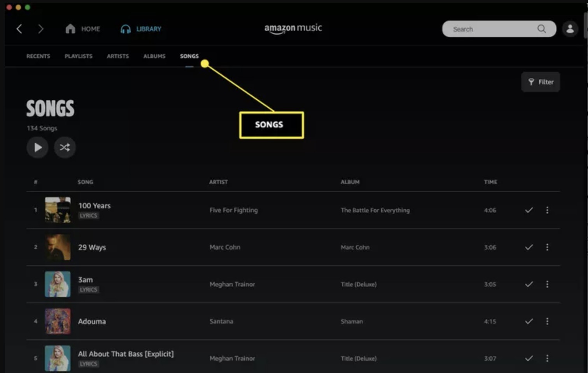588x373 pixels.
Task: Click the vertical scrollbar at right edge
Action: click(586, 25)
